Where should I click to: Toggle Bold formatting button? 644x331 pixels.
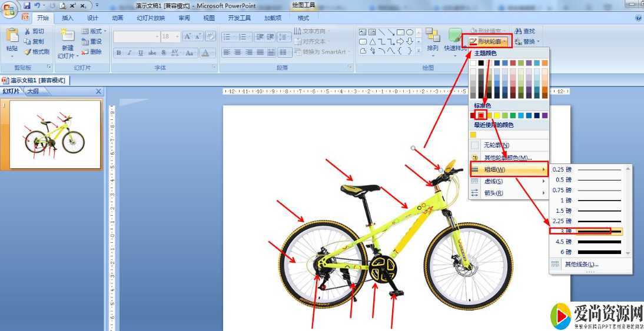point(119,53)
